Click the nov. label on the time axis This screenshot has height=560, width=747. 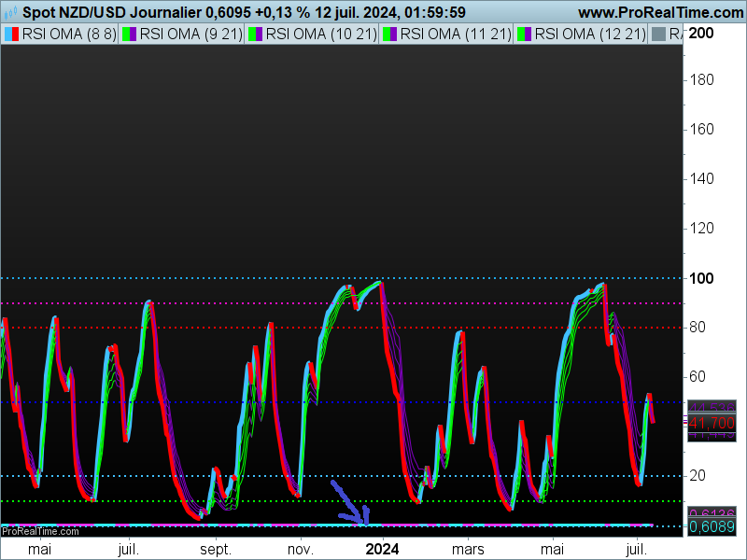point(301,550)
